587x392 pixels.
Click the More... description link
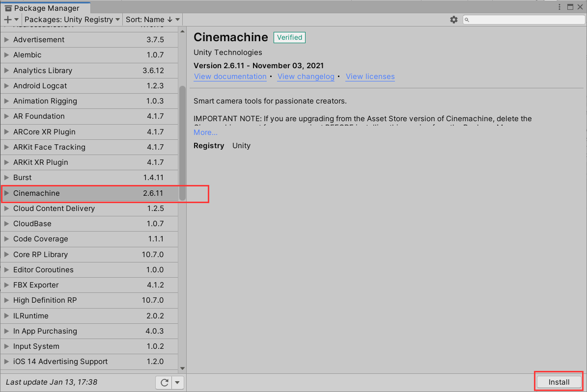[205, 132]
